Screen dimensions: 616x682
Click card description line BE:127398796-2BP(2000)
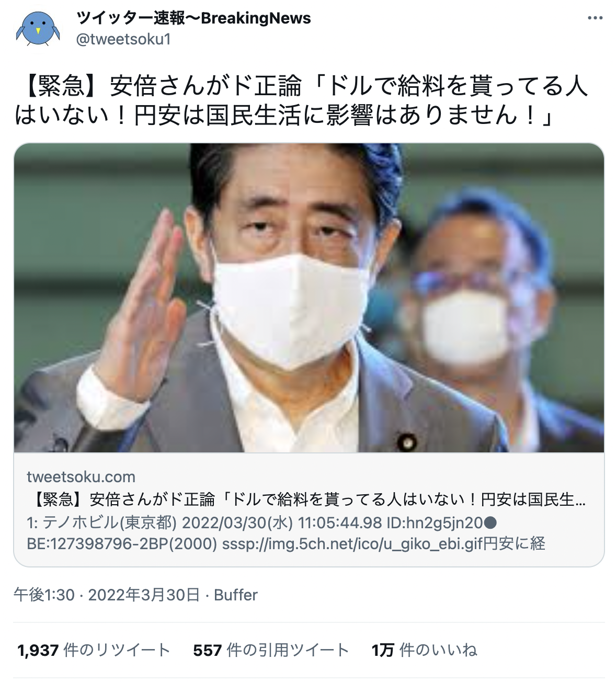(x=286, y=544)
